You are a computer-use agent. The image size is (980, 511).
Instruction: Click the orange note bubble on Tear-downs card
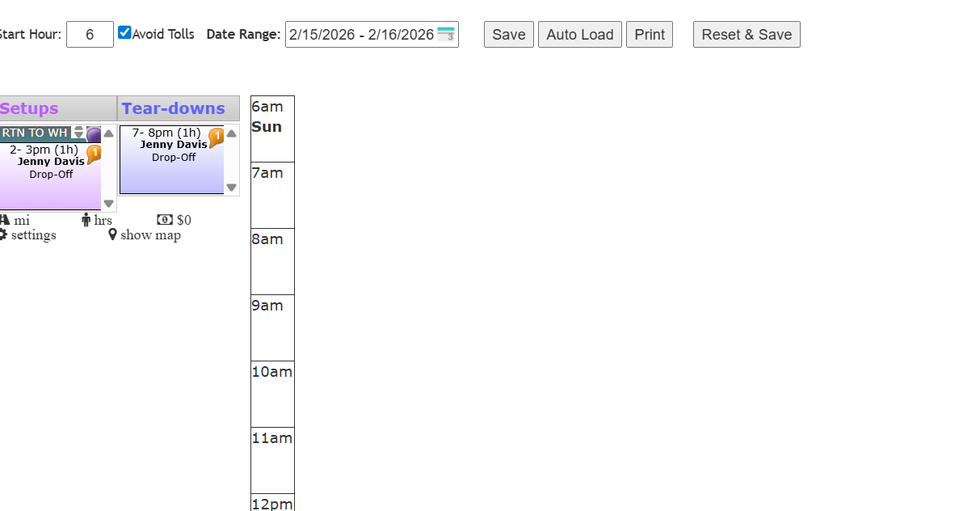pos(216,137)
